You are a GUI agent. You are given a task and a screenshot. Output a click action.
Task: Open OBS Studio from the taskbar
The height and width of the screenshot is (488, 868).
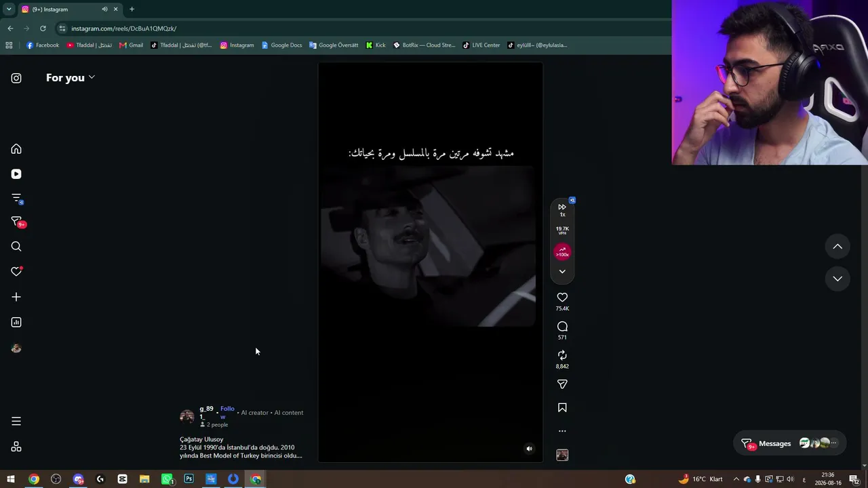pos(56,479)
